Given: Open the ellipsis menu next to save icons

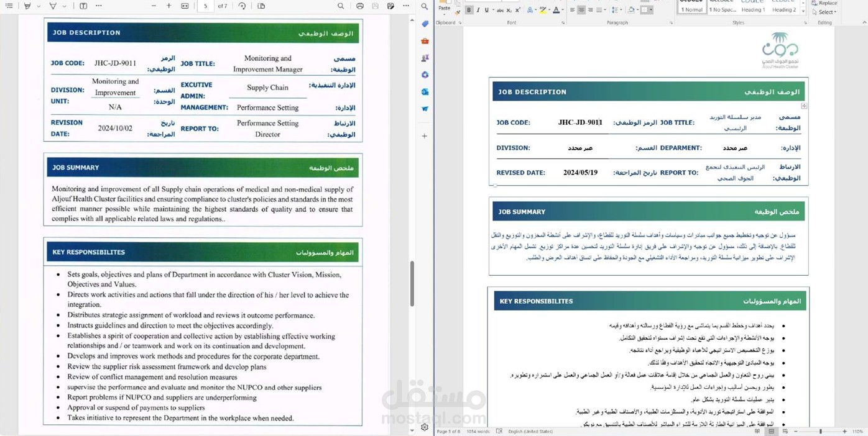Looking at the screenshot, I should [x=406, y=6].
